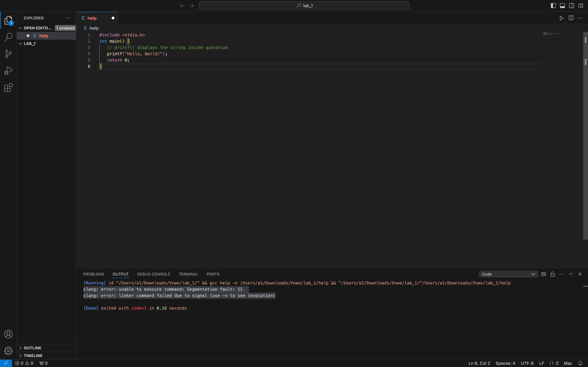Go forward with the right arrow
Screen dimensions: 588x367
(192, 6)
